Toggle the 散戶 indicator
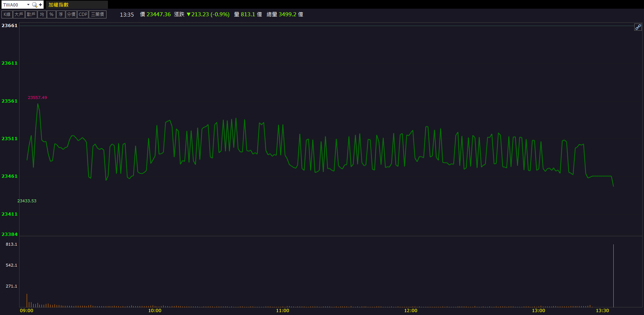This screenshot has height=315, width=644. click(x=31, y=14)
